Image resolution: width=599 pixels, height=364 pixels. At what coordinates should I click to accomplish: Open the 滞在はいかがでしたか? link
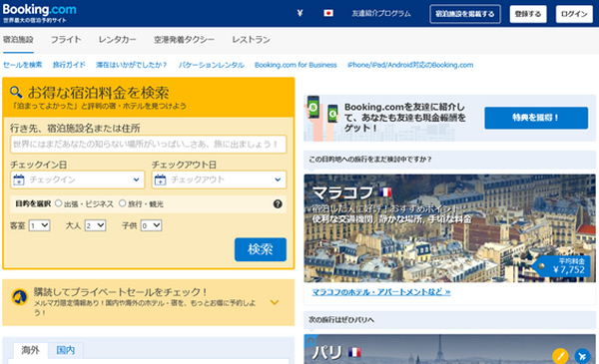point(132,65)
